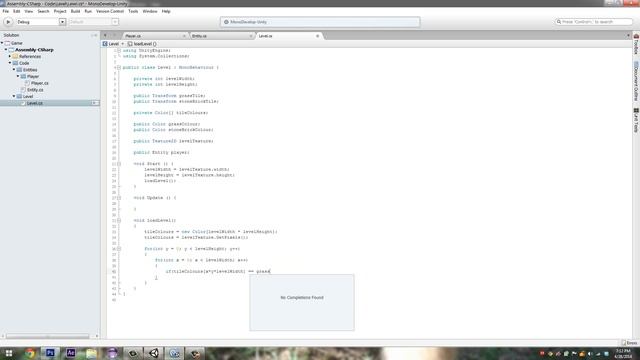Expand the References folder
640x360 pixels.
click(x=10, y=56)
